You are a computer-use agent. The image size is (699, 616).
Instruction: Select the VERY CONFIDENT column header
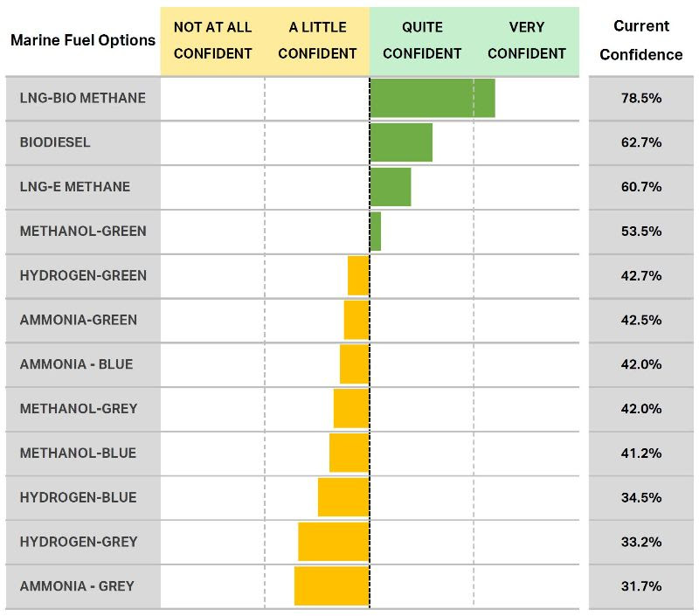tap(527, 40)
